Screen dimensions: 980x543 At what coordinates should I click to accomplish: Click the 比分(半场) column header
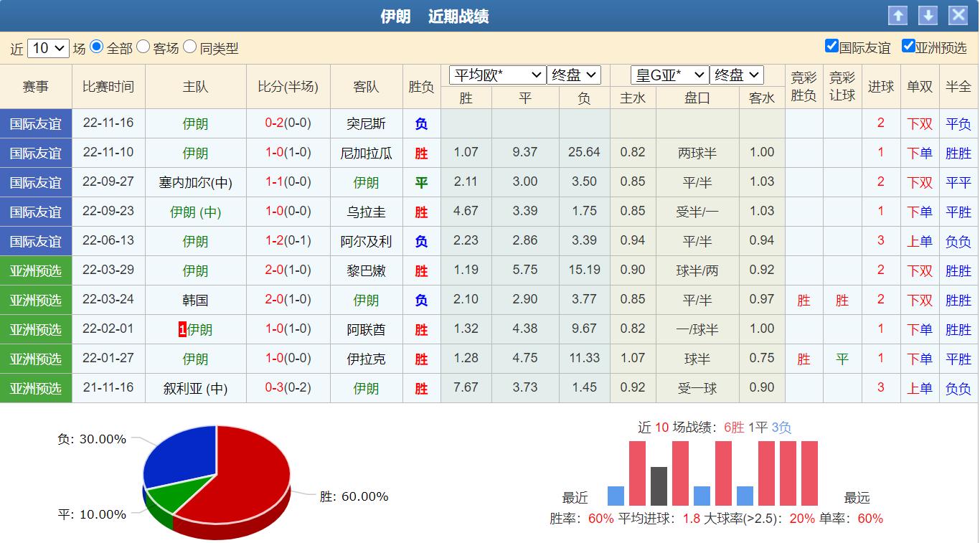point(288,87)
